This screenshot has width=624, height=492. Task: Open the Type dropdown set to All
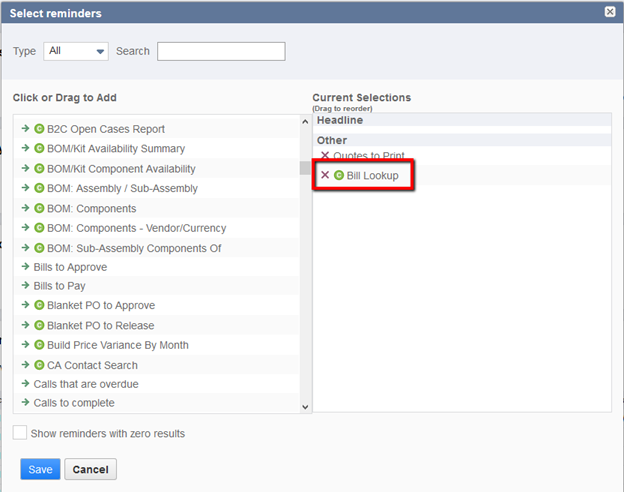(x=76, y=51)
